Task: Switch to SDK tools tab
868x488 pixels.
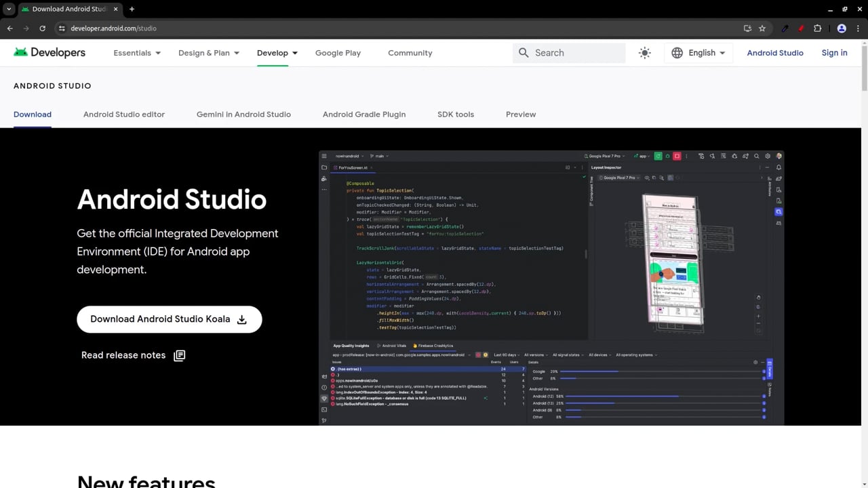Action: [456, 115]
